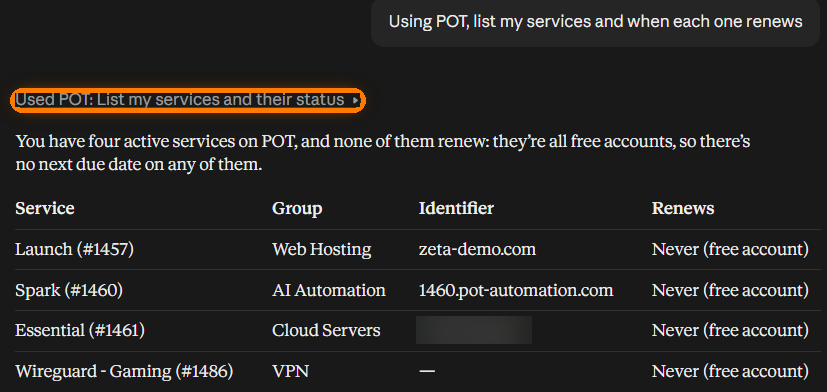Click the 'zeta-demo.com' identifier
This screenshot has width=827, height=392.
click(x=477, y=249)
